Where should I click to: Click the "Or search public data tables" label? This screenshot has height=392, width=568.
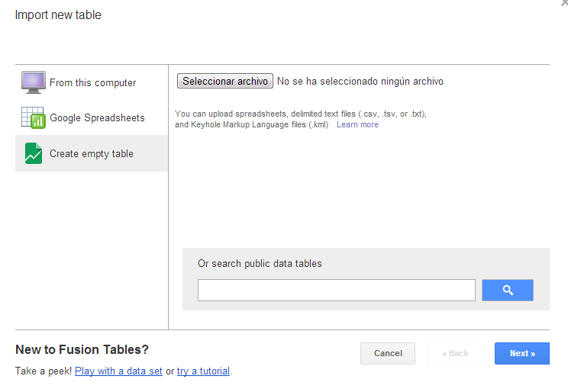(x=260, y=264)
